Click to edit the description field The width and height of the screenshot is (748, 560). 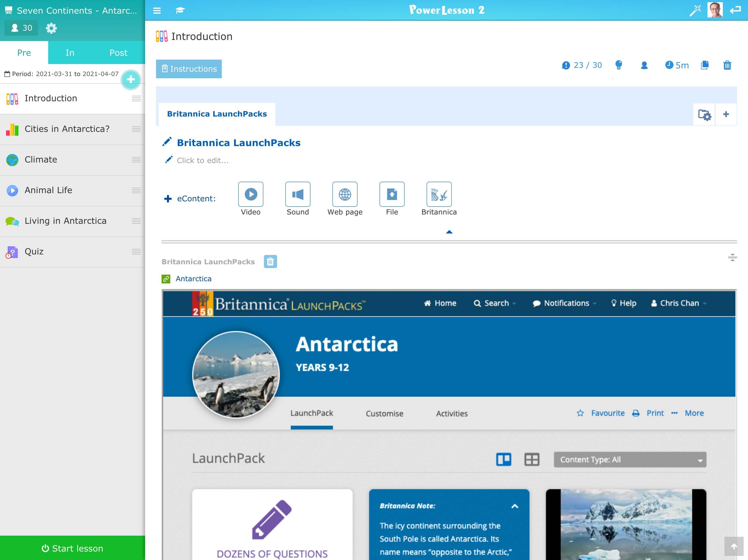point(203,160)
